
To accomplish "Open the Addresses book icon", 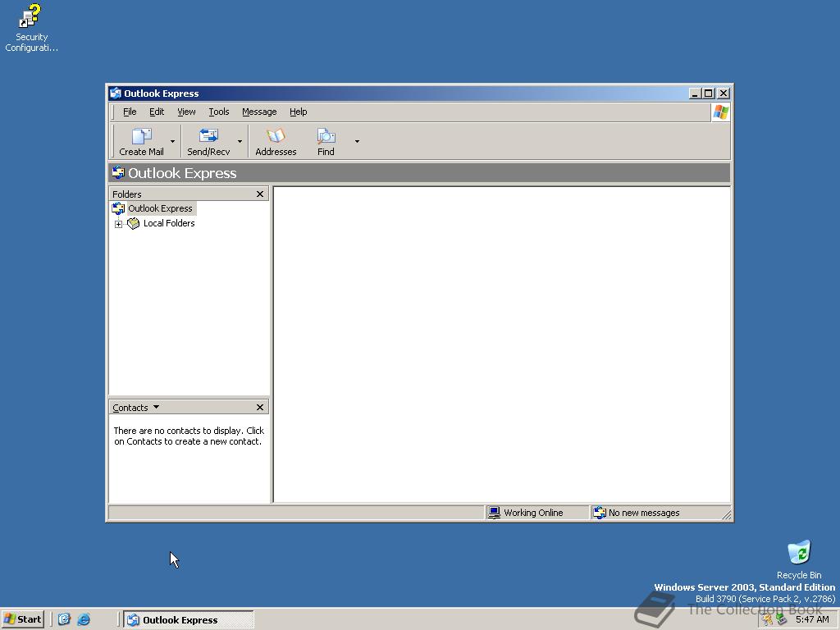I will point(276,136).
